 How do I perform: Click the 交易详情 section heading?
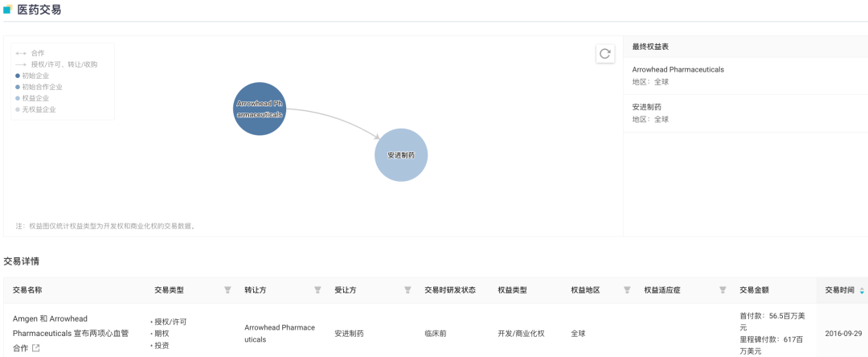point(21,261)
